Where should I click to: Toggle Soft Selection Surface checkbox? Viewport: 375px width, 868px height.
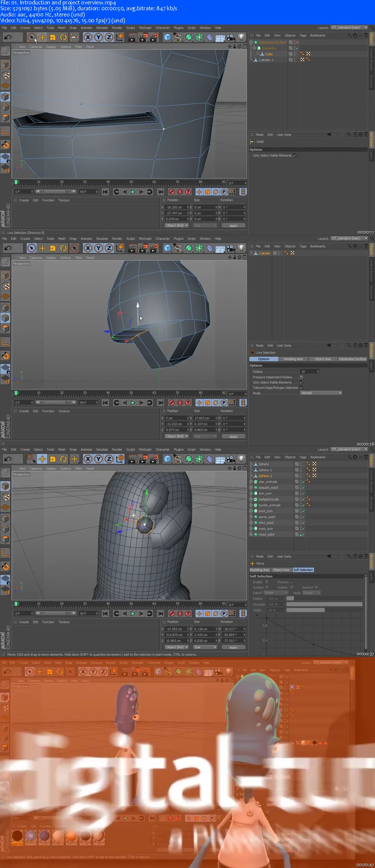coord(267,587)
